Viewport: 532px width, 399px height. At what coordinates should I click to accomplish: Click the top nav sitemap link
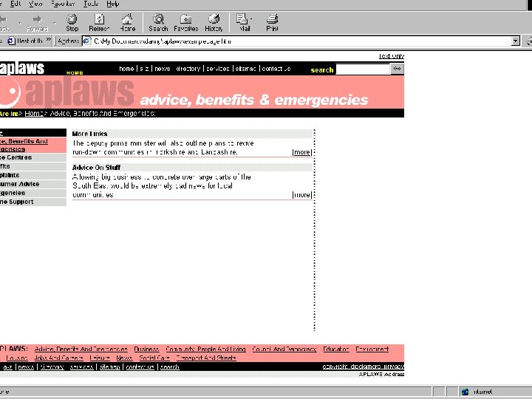point(245,69)
